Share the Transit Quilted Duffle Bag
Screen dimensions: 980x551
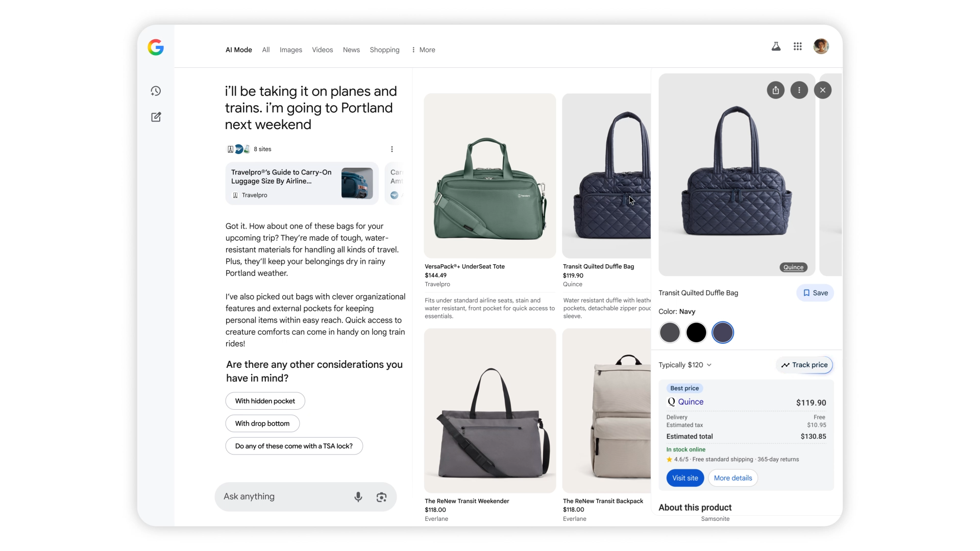(775, 90)
